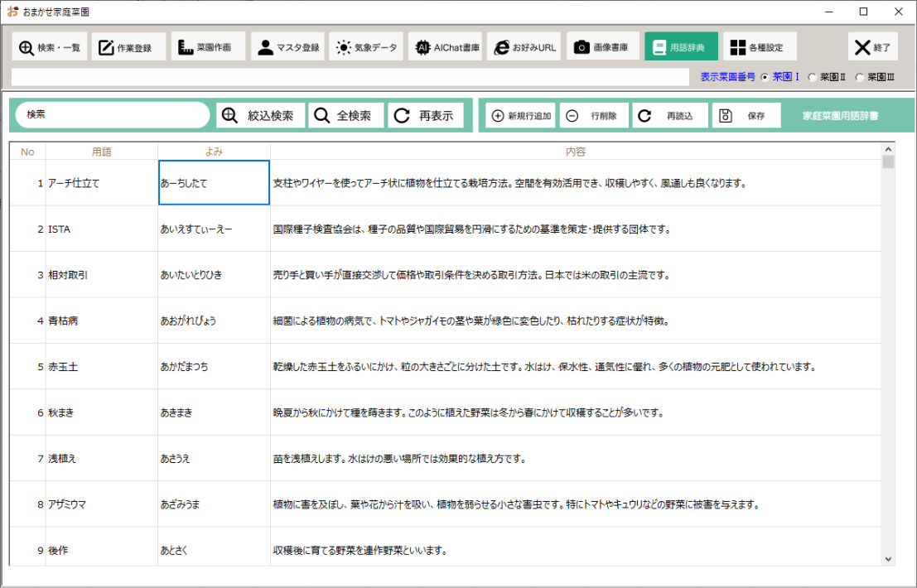Screen dimensions: 917x588
Task: Open マスタ登録 master registration
Action: click(x=288, y=46)
